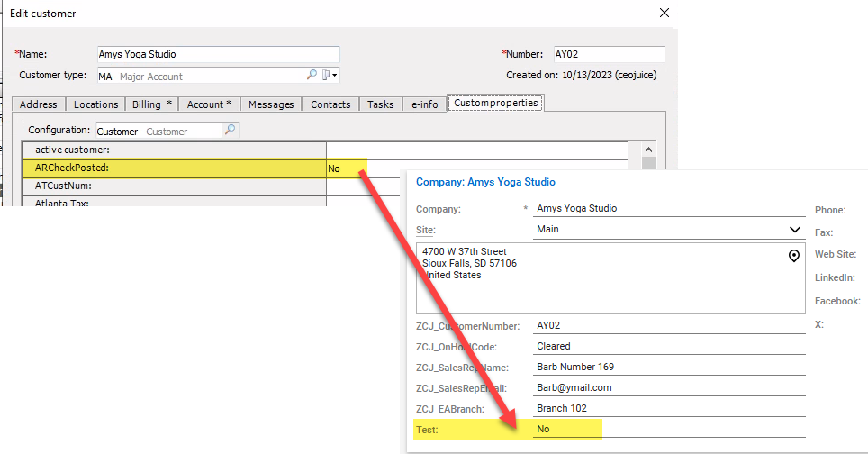Open the Customer type document dropdown icon

pos(330,75)
